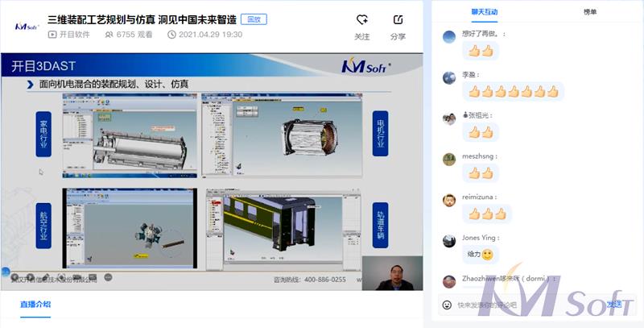
Task: Click meszhsng's avatar in chat
Action: tap(449, 159)
